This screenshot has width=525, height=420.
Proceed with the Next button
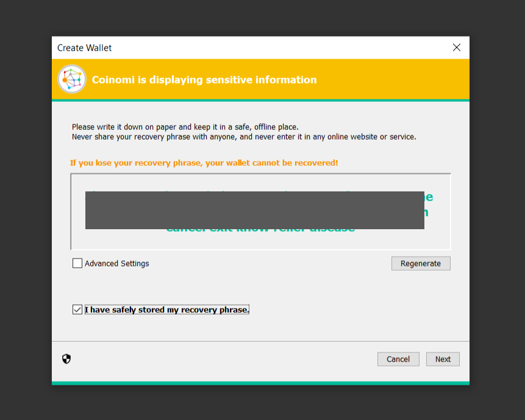click(x=443, y=359)
